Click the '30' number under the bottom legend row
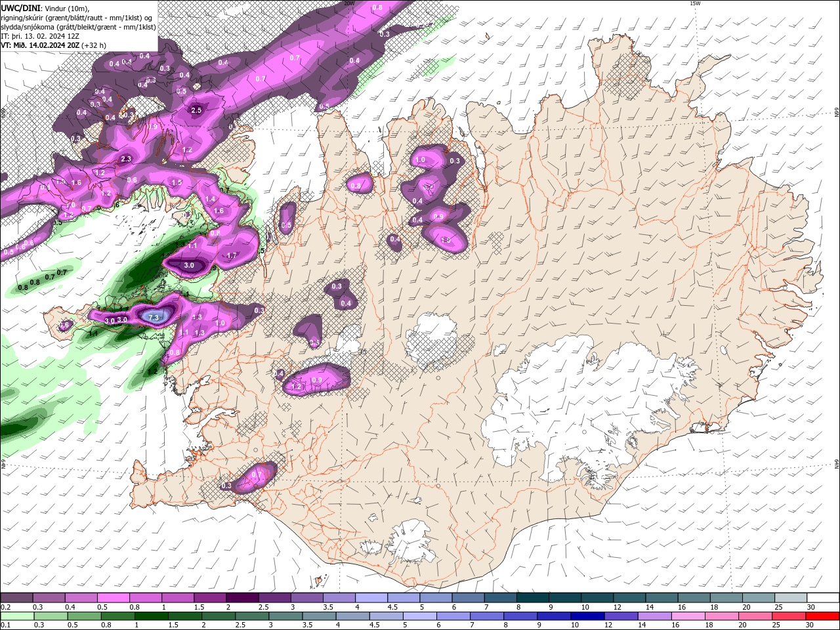 tap(810, 625)
